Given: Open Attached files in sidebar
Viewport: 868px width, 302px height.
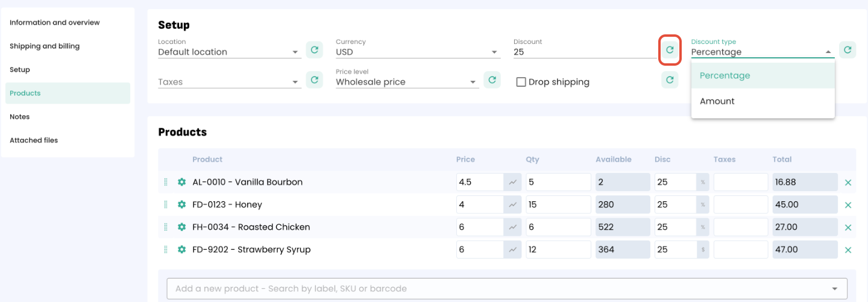Looking at the screenshot, I should (34, 140).
